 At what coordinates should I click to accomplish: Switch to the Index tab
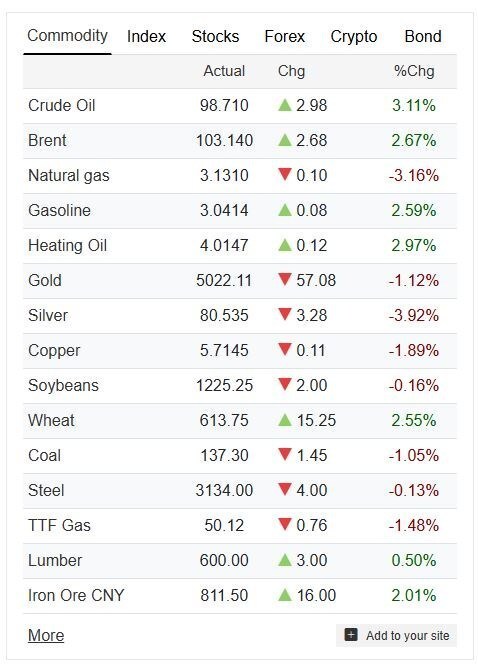[x=147, y=37]
